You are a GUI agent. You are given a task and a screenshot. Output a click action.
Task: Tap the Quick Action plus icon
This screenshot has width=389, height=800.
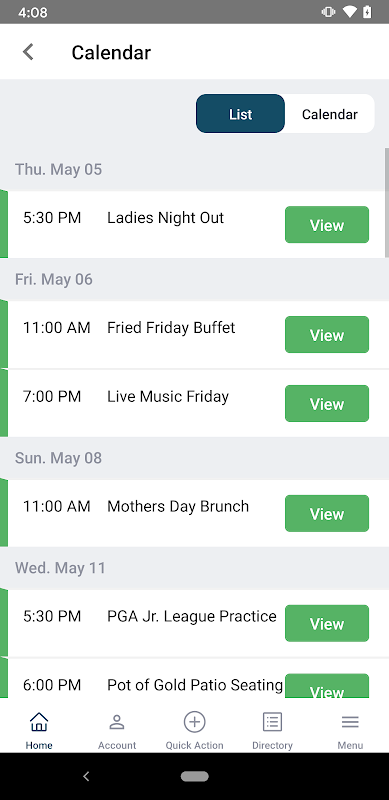[x=194, y=722]
